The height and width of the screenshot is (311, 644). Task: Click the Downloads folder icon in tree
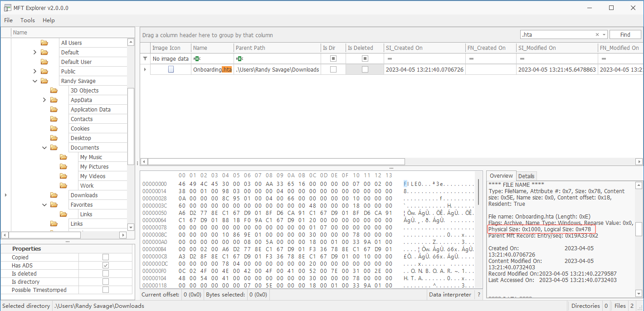54,195
